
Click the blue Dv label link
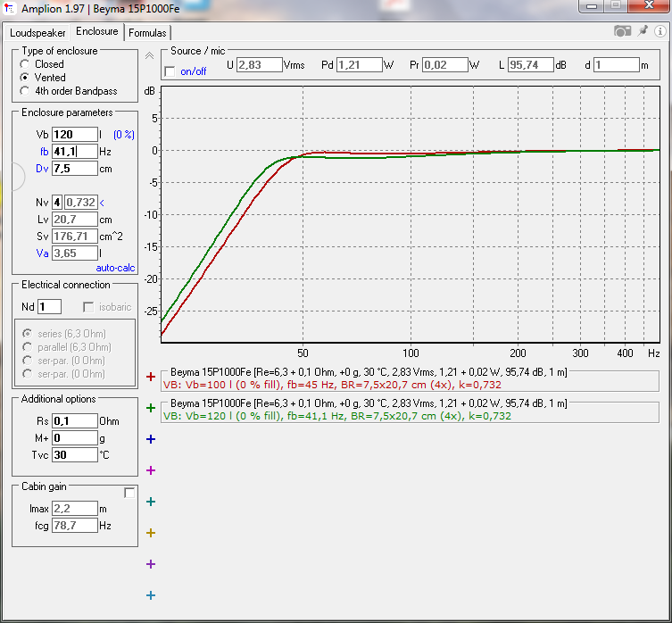[42, 169]
